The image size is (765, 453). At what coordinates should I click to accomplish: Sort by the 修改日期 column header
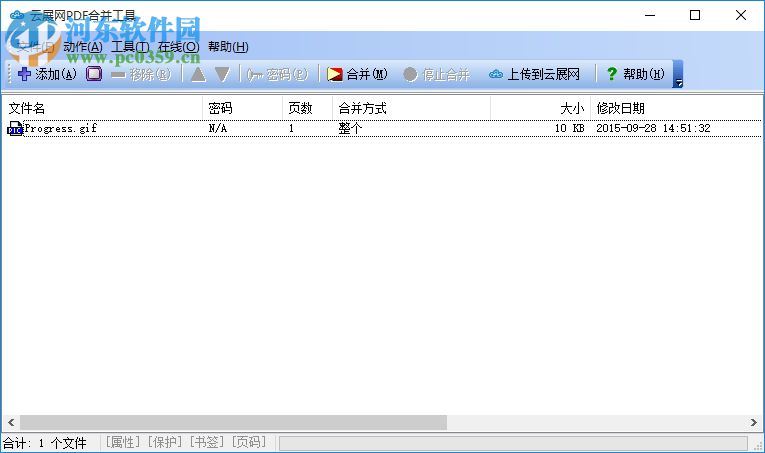click(x=676, y=108)
